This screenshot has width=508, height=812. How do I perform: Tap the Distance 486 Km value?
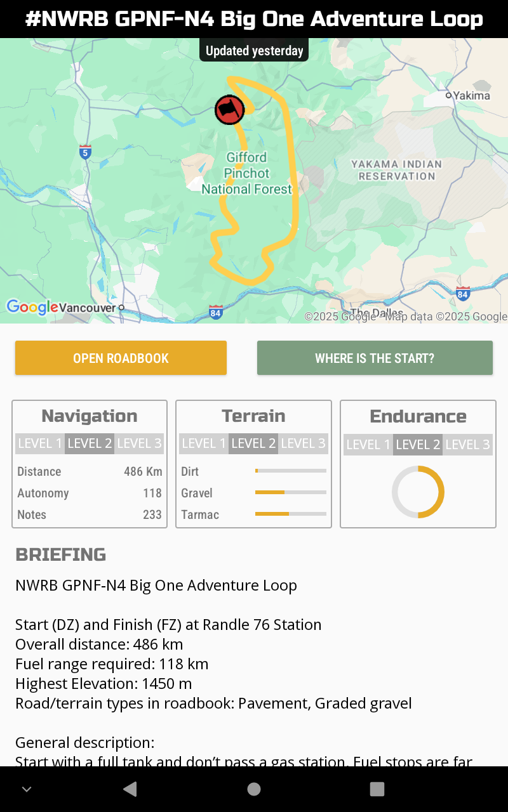coord(143,471)
